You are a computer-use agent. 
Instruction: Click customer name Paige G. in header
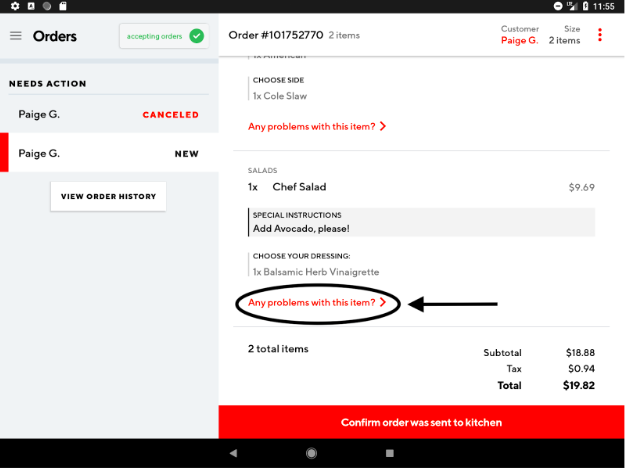(519, 40)
